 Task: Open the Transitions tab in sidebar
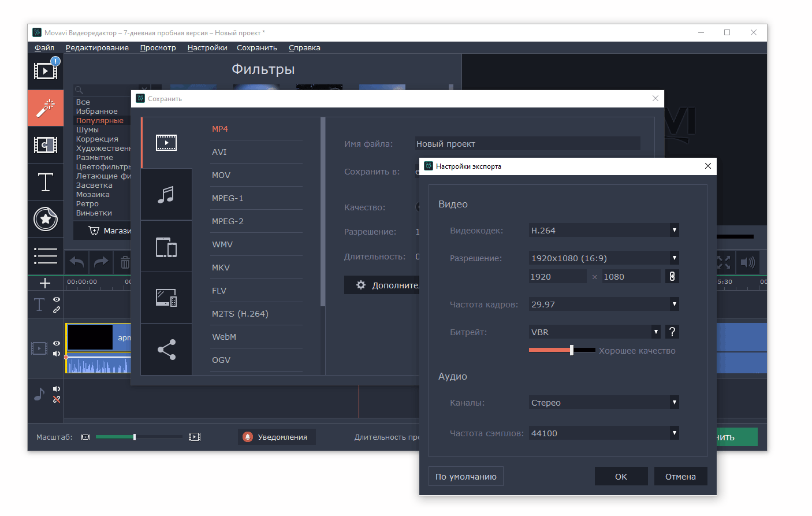tap(45, 145)
